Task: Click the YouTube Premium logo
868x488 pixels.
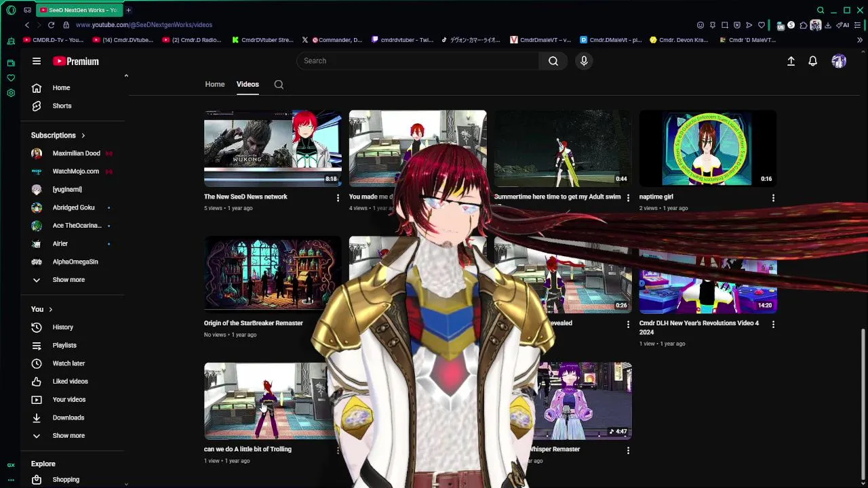Action: (x=76, y=61)
